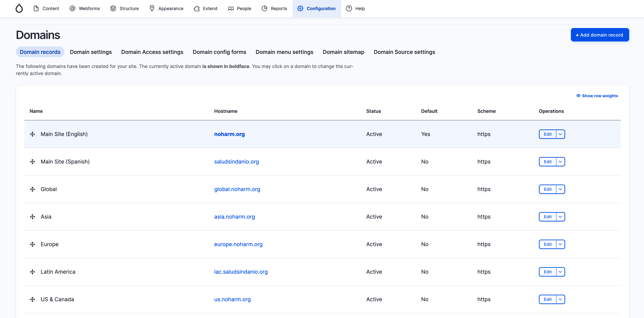
Task: Expand operations dropdown for europe.noharm.org
Action: coord(560,244)
